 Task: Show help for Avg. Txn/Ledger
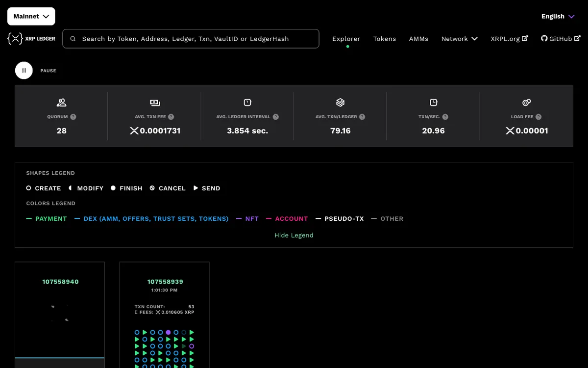pyautogui.click(x=362, y=117)
